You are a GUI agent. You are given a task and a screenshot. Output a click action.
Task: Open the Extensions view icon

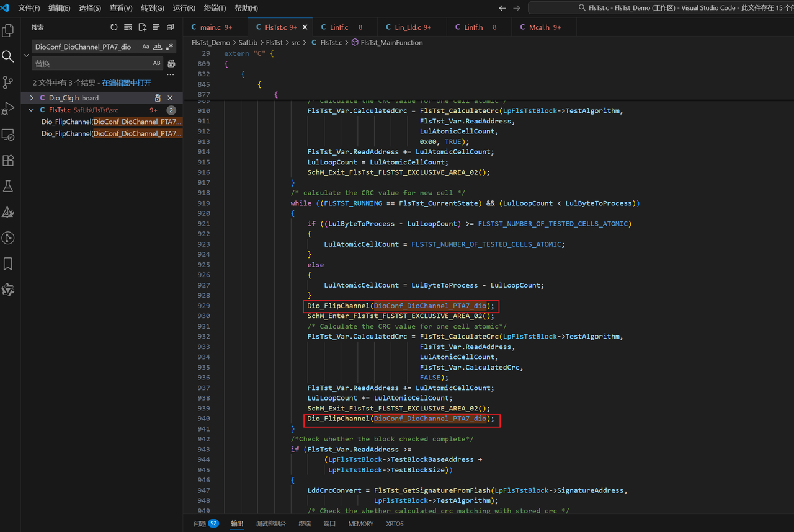click(9, 160)
